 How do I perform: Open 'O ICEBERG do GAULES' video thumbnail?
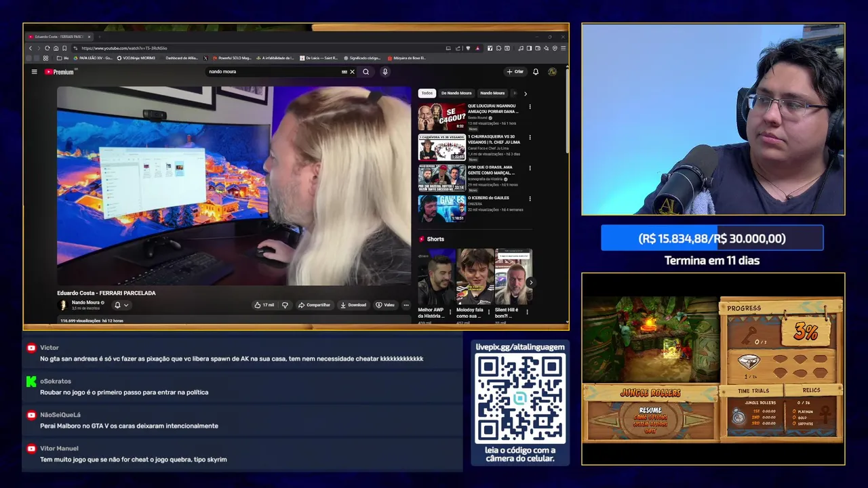441,209
